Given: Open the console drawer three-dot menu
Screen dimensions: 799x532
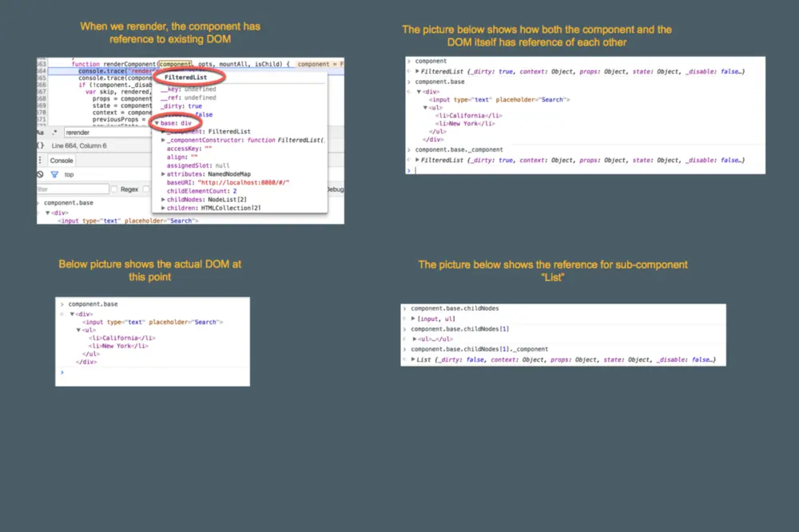Looking at the screenshot, I should (x=40, y=160).
